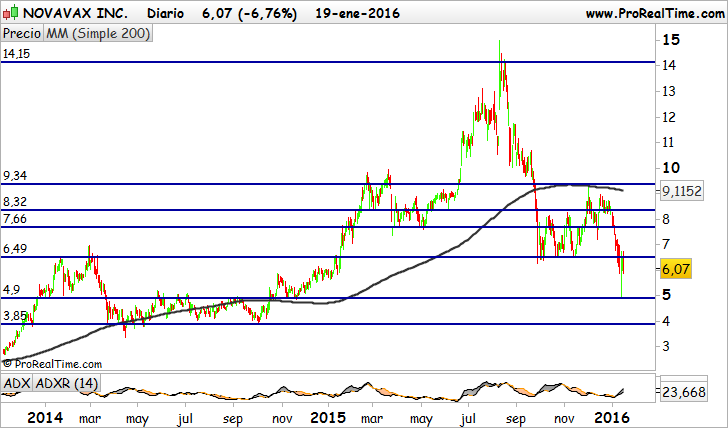Click the yellow 6,07 current price tag

click(676, 269)
